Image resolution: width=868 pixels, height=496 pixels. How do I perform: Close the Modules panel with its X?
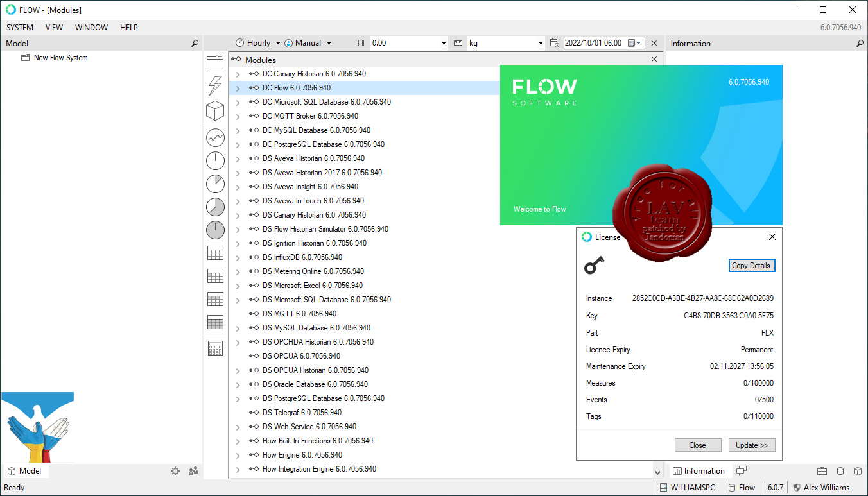(654, 59)
